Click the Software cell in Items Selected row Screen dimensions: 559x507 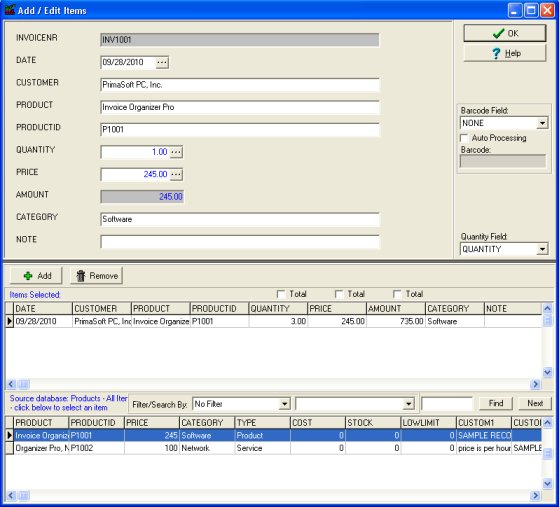[455, 321]
